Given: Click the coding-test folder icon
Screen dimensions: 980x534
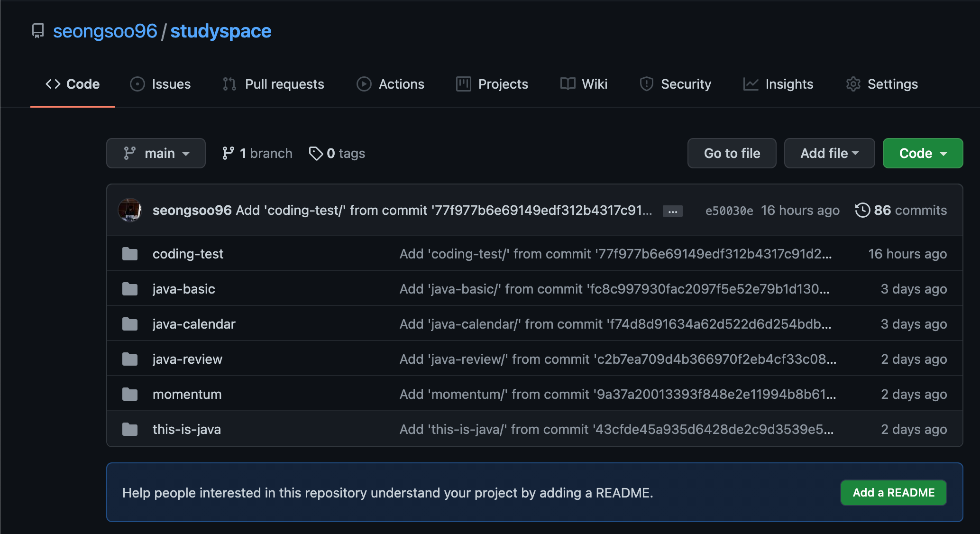Looking at the screenshot, I should coord(130,254).
